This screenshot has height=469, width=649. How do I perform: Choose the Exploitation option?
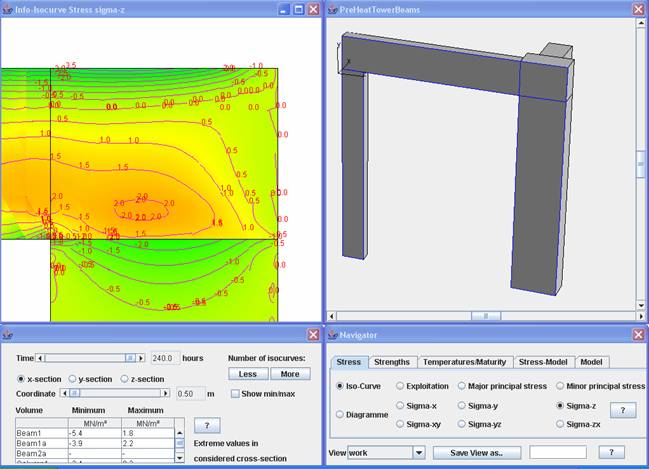point(400,386)
